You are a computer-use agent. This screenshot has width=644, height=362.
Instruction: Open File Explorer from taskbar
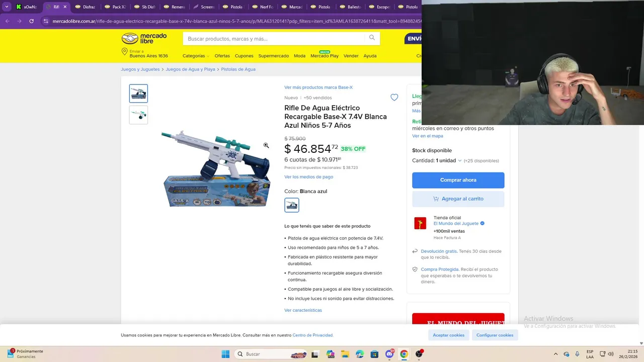pyautogui.click(x=345, y=354)
